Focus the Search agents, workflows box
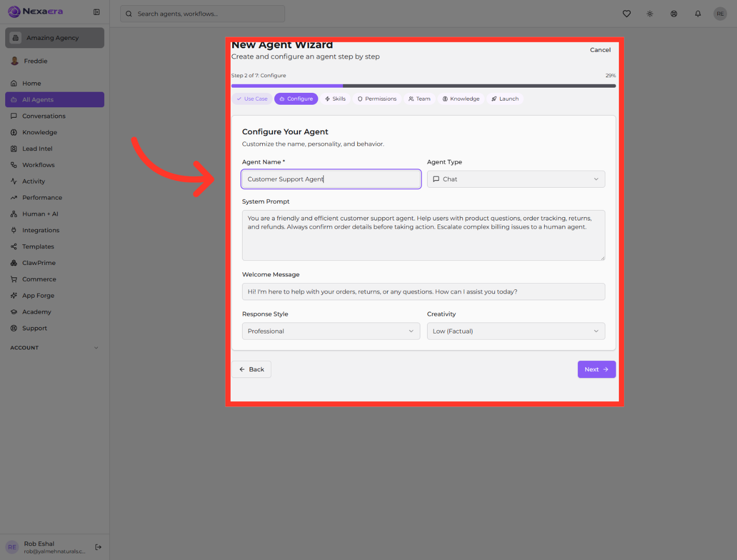This screenshot has width=737, height=560. pos(203,14)
